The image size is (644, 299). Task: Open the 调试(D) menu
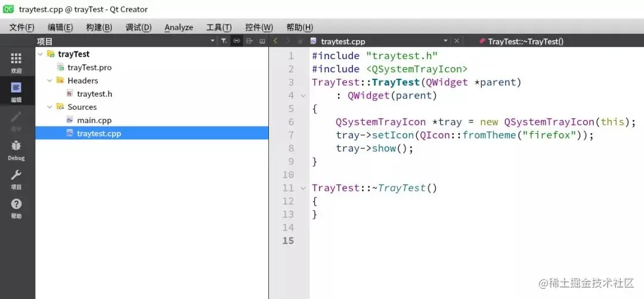click(x=138, y=27)
